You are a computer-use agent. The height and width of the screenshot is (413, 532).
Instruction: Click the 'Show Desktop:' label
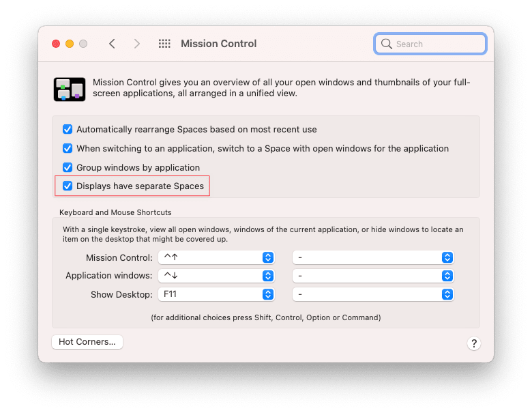[x=121, y=294]
